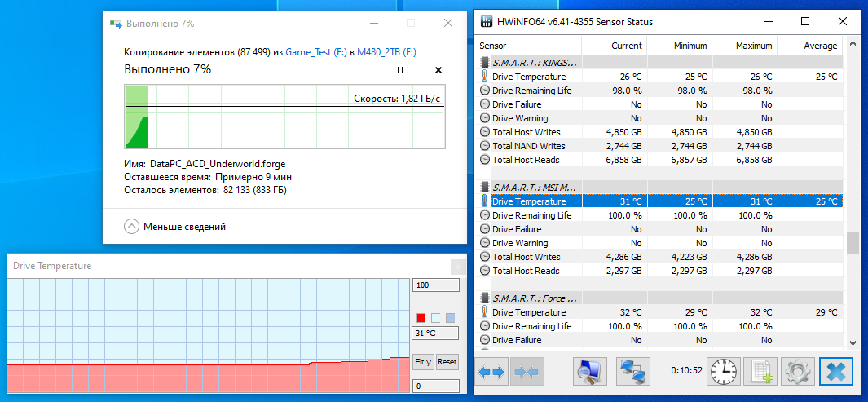Select the Force Drive Remaining Life label
Screen dimensions: 868x402
532,326
